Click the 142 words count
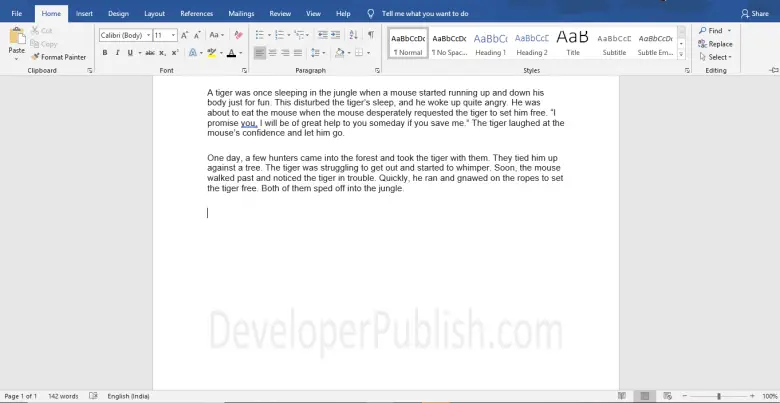This screenshot has width=780, height=403. point(63,396)
